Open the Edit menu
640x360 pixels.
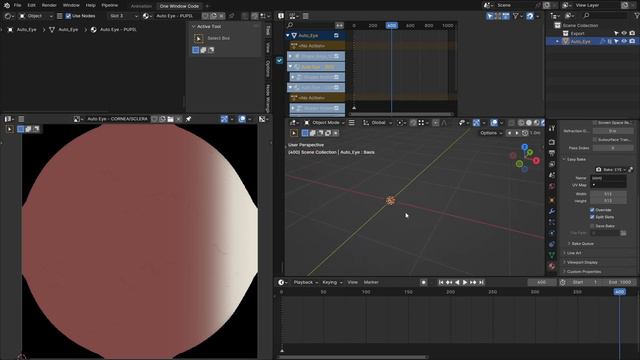pos(31,5)
